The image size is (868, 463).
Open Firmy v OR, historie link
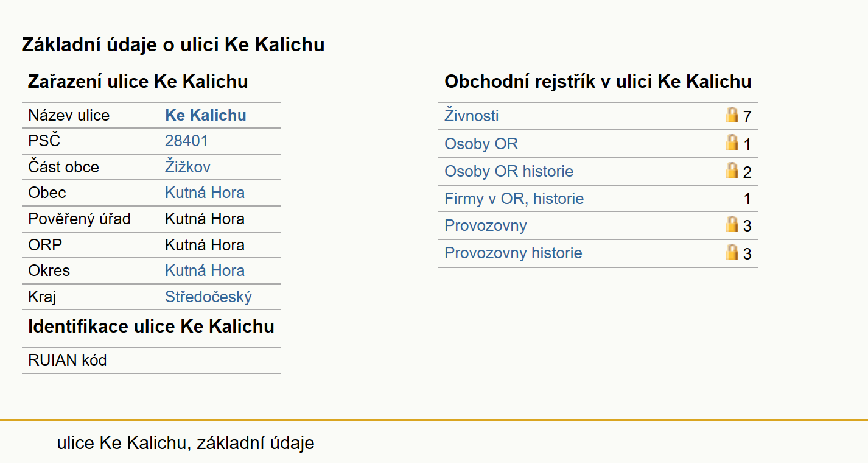click(514, 199)
